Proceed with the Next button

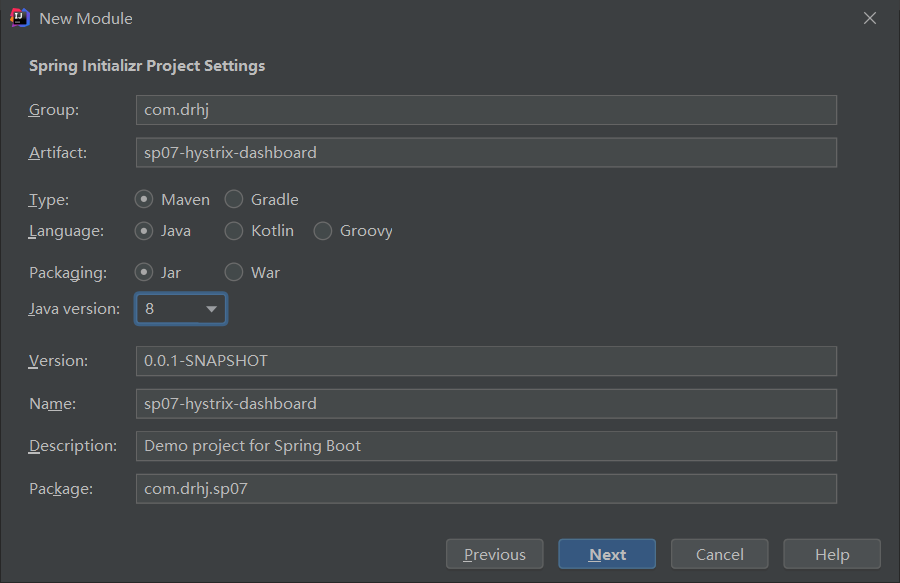coord(607,554)
